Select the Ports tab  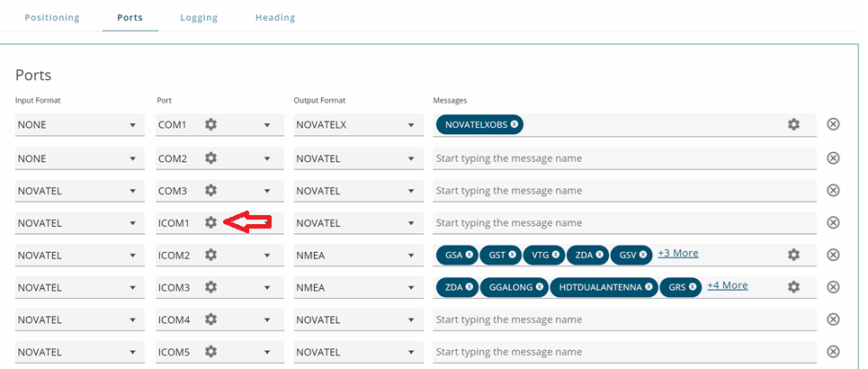pyautogui.click(x=130, y=18)
